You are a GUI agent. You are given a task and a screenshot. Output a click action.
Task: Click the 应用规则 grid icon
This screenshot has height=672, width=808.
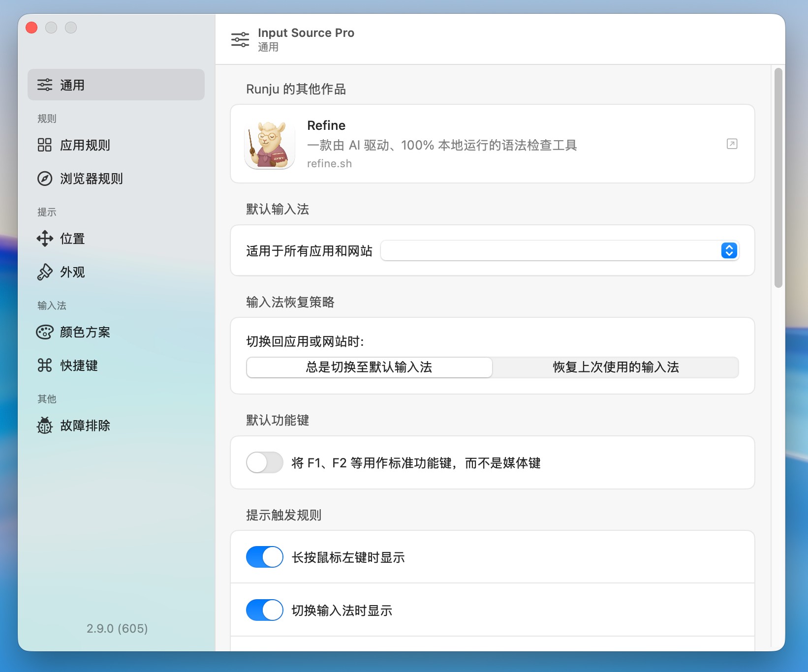pyautogui.click(x=45, y=145)
